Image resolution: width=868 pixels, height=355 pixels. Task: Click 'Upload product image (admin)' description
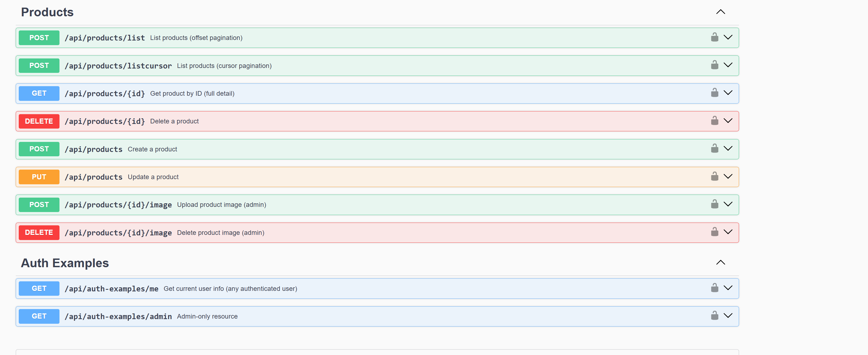[x=221, y=205]
